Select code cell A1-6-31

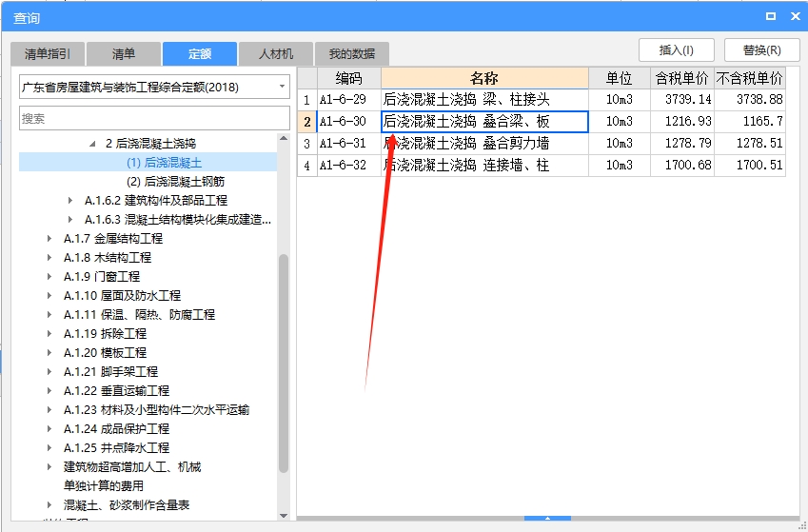349,144
